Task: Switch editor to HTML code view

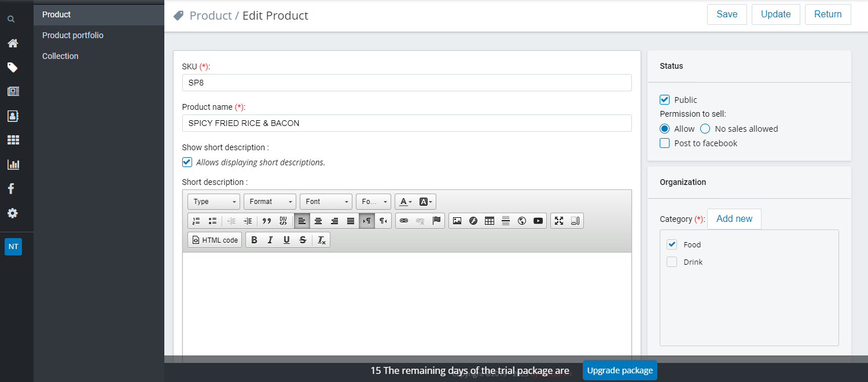Action: [x=215, y=240]
